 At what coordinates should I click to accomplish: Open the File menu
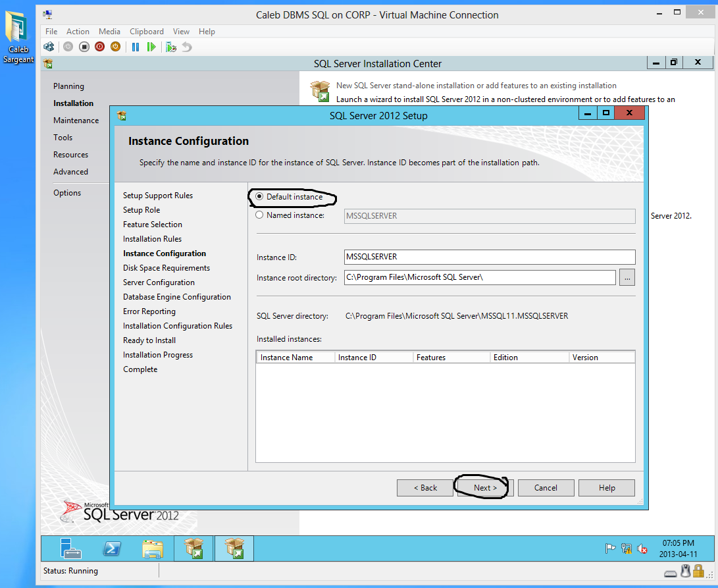(51, 31)
